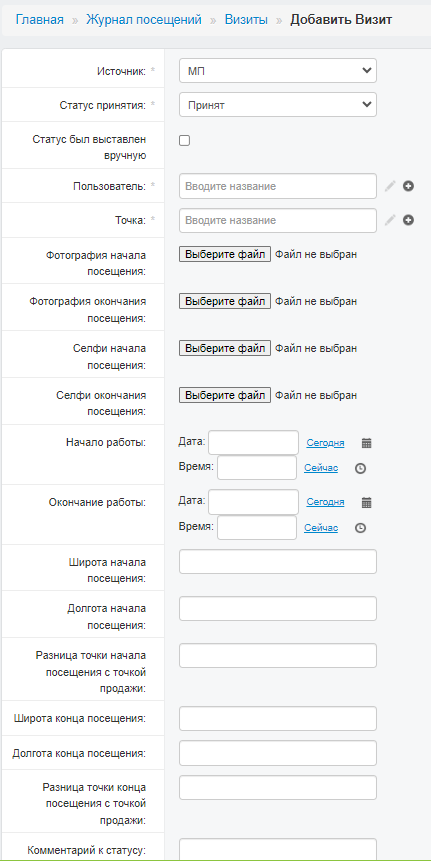
Task: Click the add plus icon next to Пользователь
Action: pyautogui.click(x=408, y=186)
